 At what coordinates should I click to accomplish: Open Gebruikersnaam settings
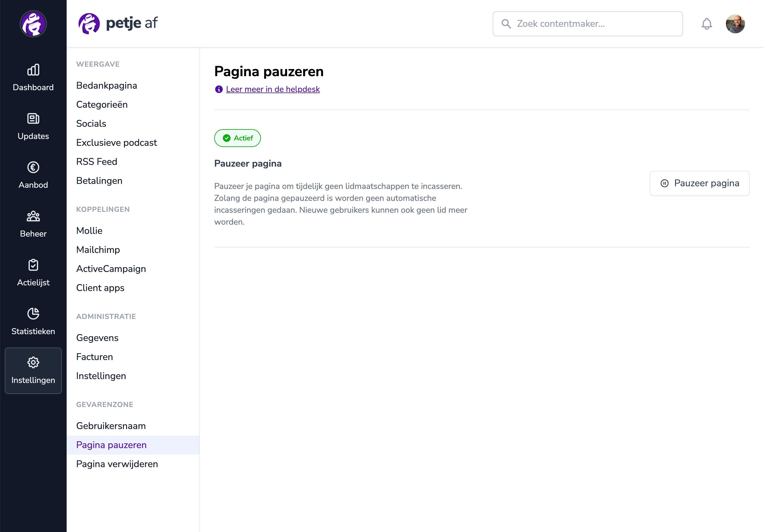[111, 426]
